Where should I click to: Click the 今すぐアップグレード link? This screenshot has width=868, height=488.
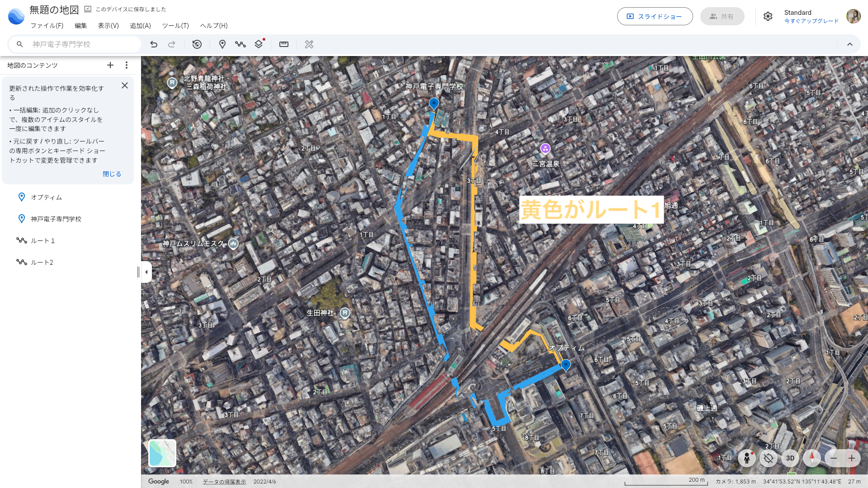click(811, 21)
